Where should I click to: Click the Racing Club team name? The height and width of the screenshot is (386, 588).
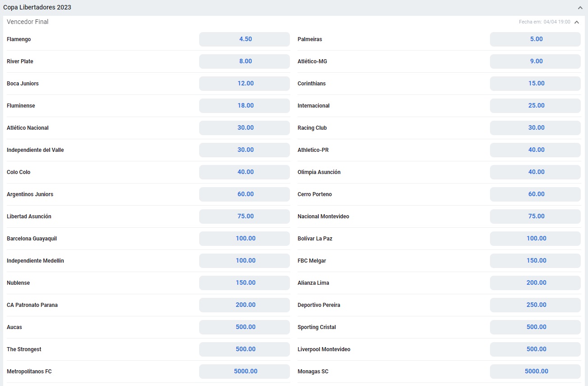[x=312, y=128]
